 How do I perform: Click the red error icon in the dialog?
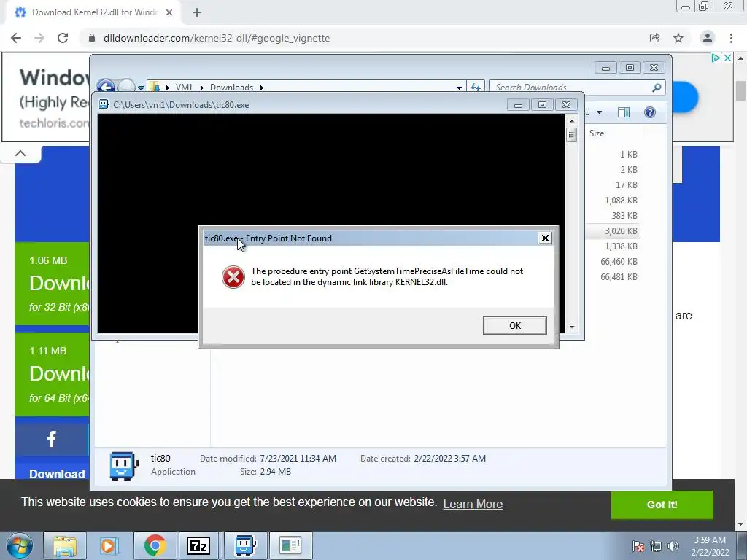(233, 276)
